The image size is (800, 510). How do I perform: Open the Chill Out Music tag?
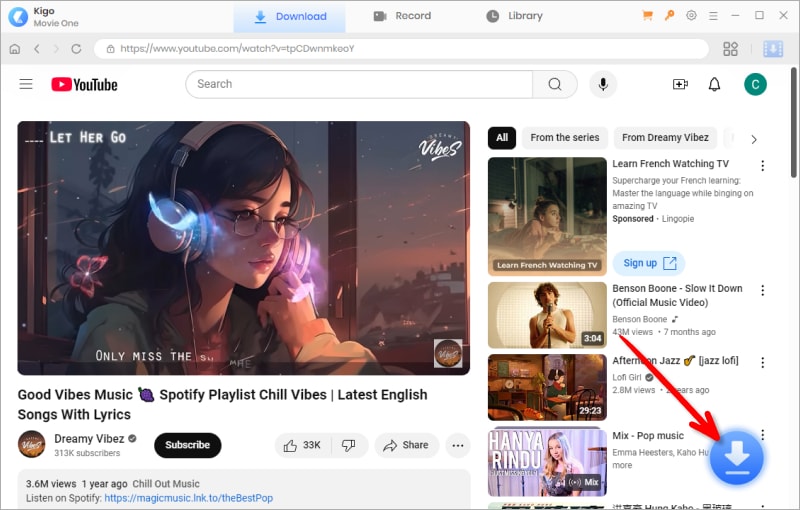pyautogui.click(x=166, y=484)
